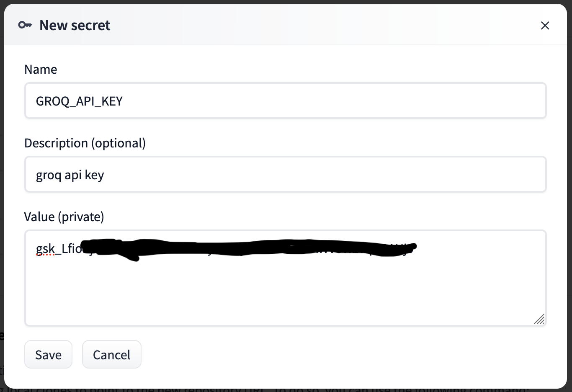Viewport: 572px width, 392px height.
Task: Click the Lfio characters in the Value box
Action: [71, 249]
